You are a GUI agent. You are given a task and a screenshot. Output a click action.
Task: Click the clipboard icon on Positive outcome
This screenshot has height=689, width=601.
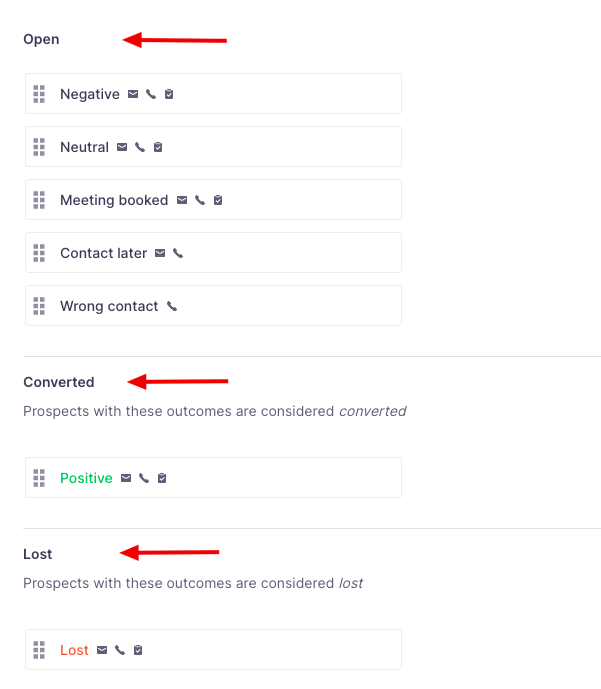point(162,478)
